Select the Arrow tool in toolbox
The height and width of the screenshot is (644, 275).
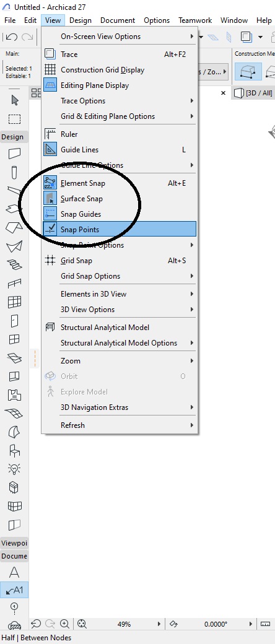click(15, 100)
